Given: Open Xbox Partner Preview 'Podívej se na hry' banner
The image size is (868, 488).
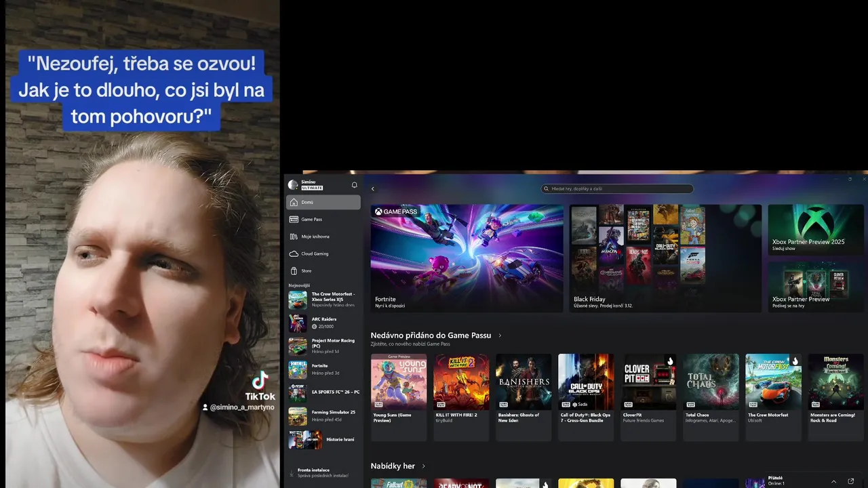Looking at the screenshot, I should pyautogui.click(x=816, y=287).
